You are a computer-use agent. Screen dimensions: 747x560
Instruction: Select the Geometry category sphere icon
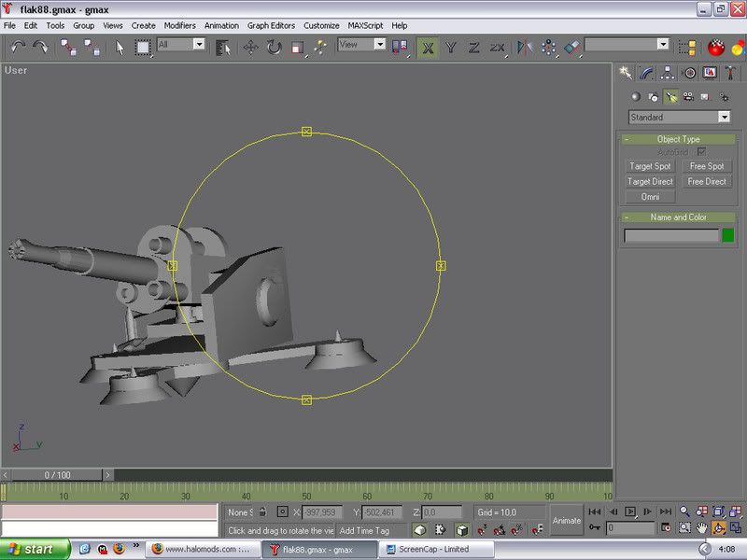636,97
